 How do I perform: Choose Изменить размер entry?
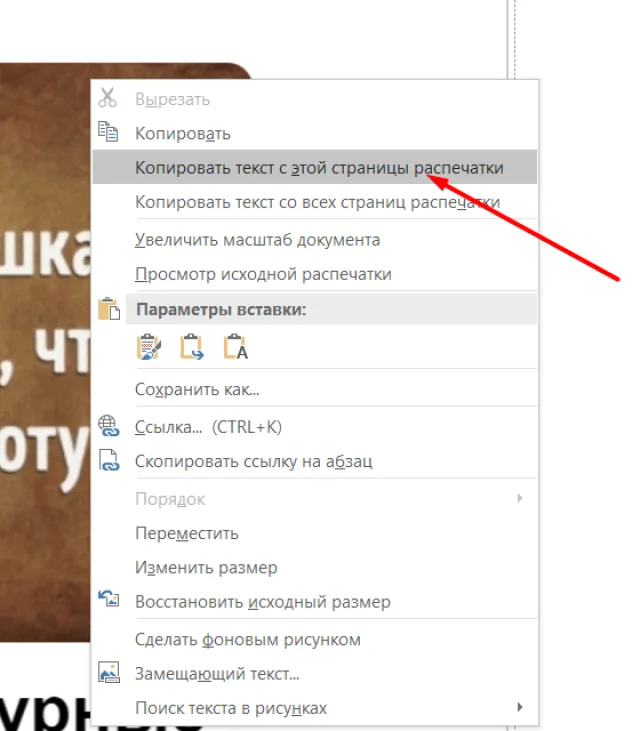(315, 567)
